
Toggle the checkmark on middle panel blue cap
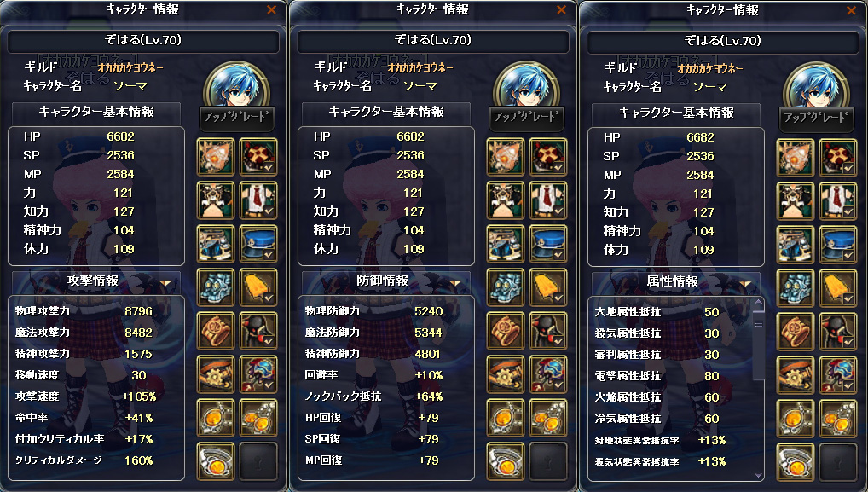[558, 255]
